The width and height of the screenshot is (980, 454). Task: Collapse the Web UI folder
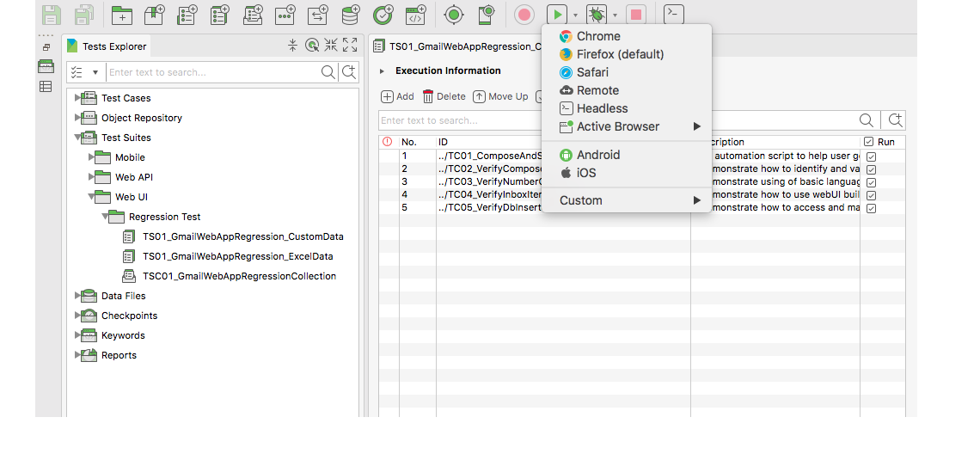point(92,197)
